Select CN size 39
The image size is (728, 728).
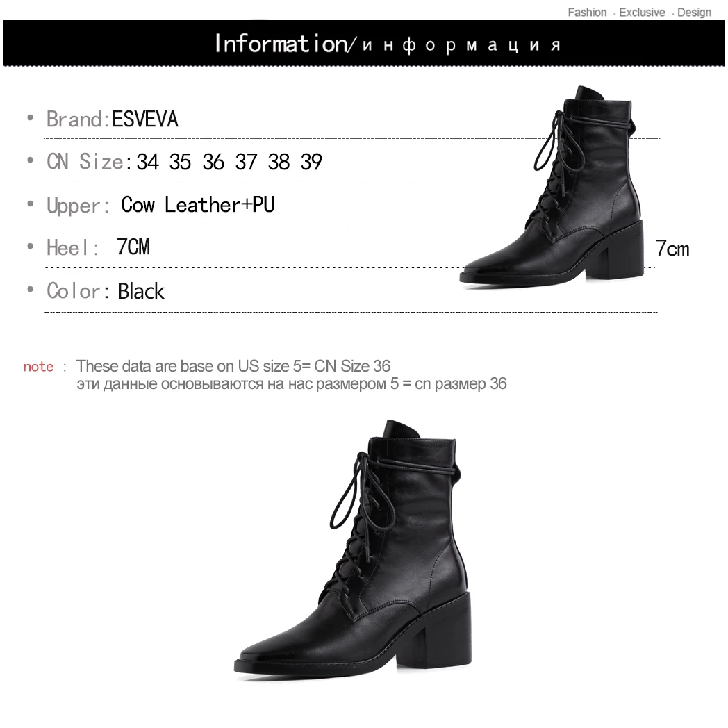(311, 162)
